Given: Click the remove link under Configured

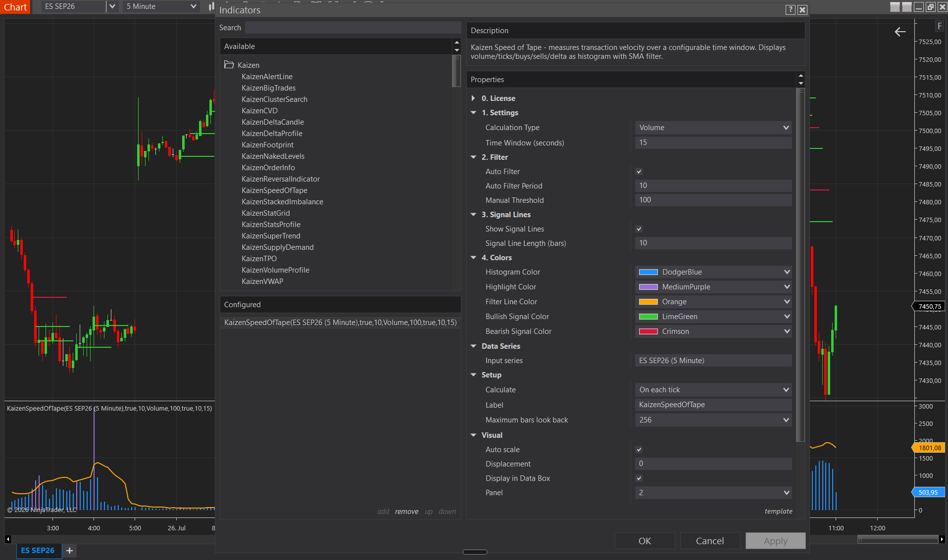Looking at the screenshot, I should coord(406,512).
